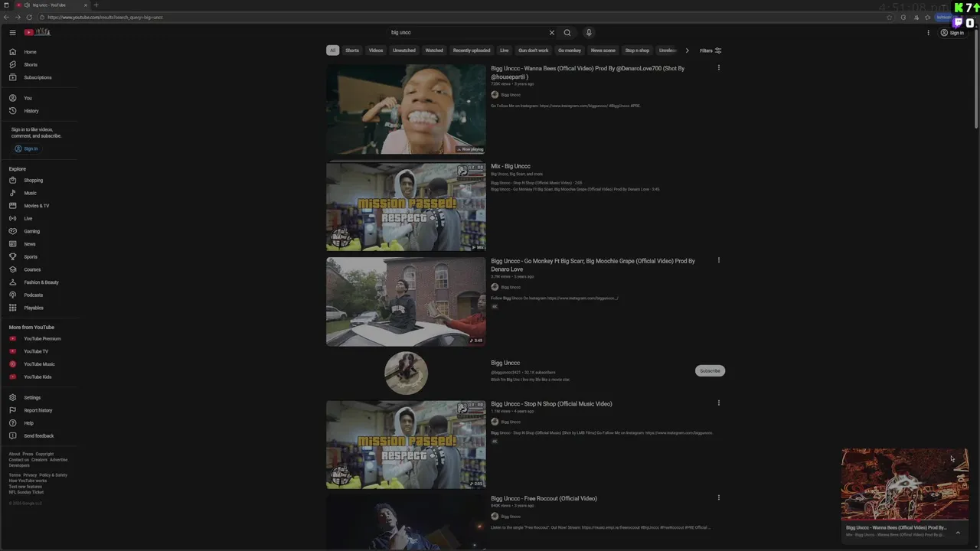Viewport: 980px width, 551px height.
Task: Click the browser address bar
Action: click(x=459, y=17)
